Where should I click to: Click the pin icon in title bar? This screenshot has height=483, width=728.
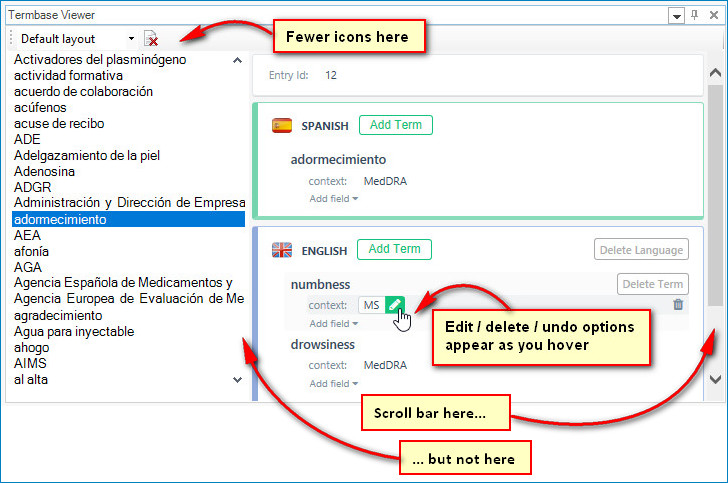[695, 15]
